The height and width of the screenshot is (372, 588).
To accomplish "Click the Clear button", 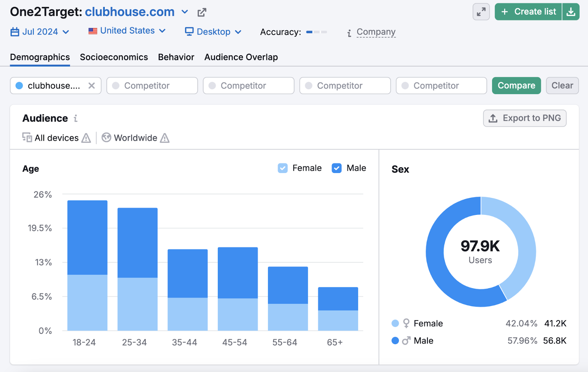I will [562, 86].
